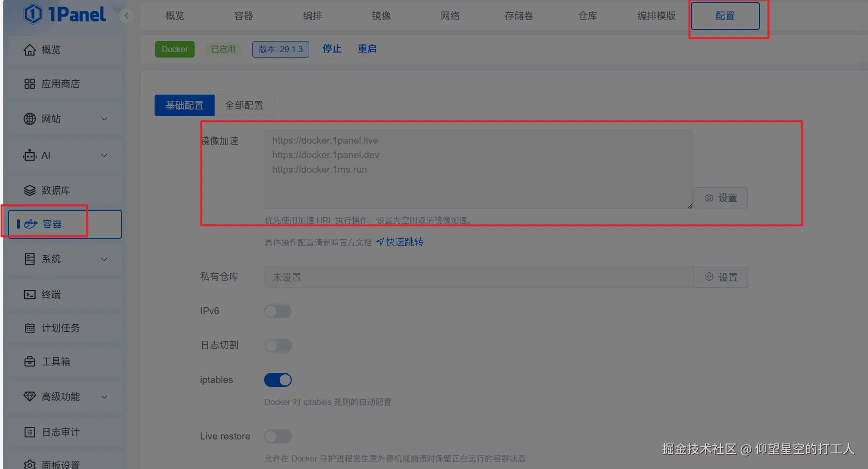Switch to the 存储卷 tab
This screenshot has width=868, height=469.
point(519,16)
